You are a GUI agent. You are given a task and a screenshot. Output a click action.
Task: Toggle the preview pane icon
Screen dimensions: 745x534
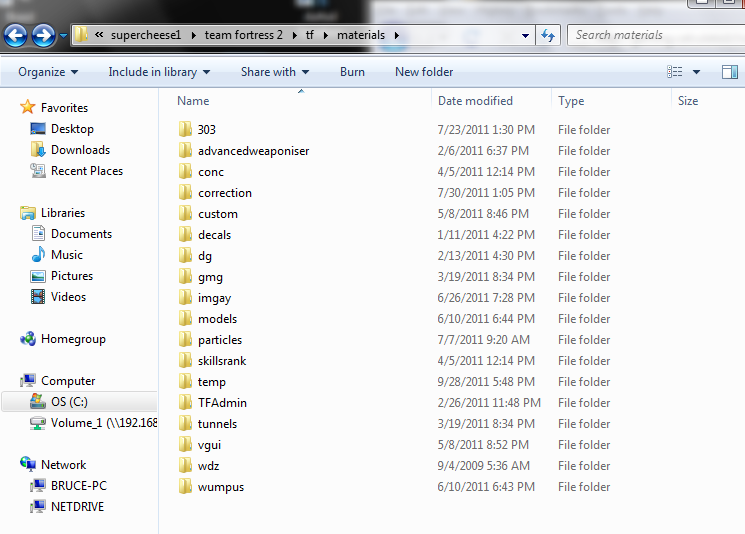pos(730,72)
